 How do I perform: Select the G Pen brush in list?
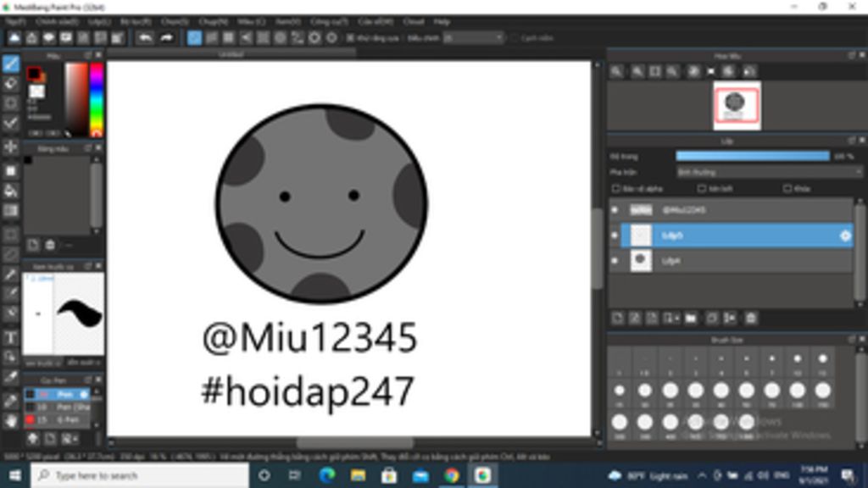(57, 420)
